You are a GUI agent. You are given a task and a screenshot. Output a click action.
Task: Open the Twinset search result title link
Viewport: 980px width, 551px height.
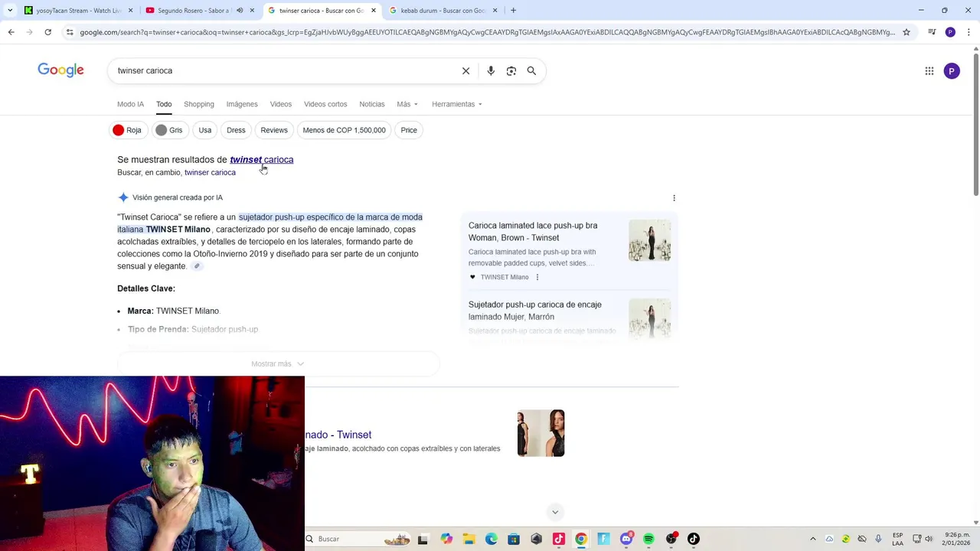coord(338,435)
